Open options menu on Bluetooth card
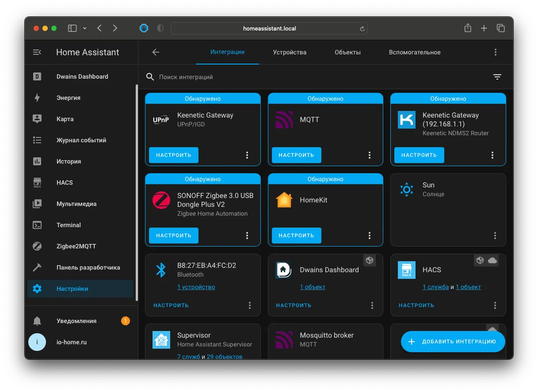This screenshot has height=392, width=538. [x=250, y=305]
